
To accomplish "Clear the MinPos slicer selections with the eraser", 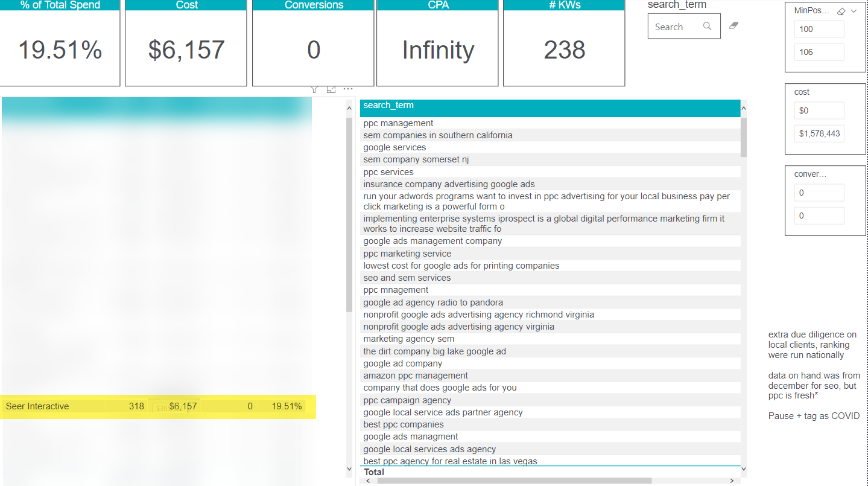I will tap(841, 11).
